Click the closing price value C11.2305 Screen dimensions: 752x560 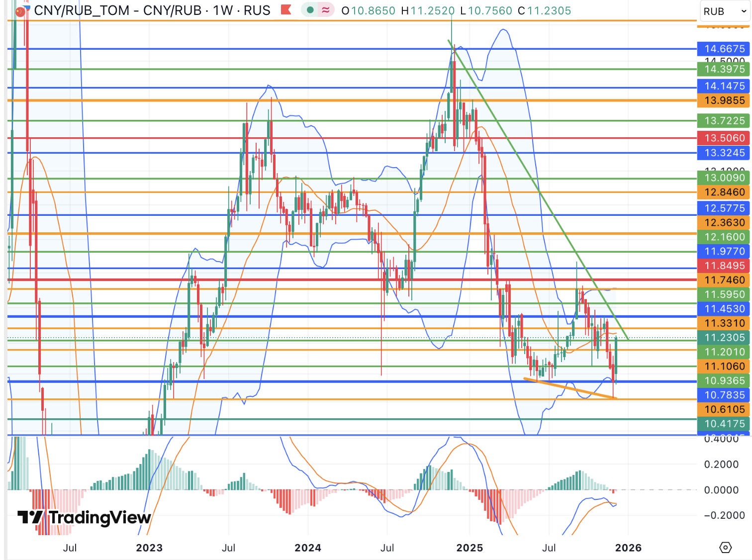[544, 10]
